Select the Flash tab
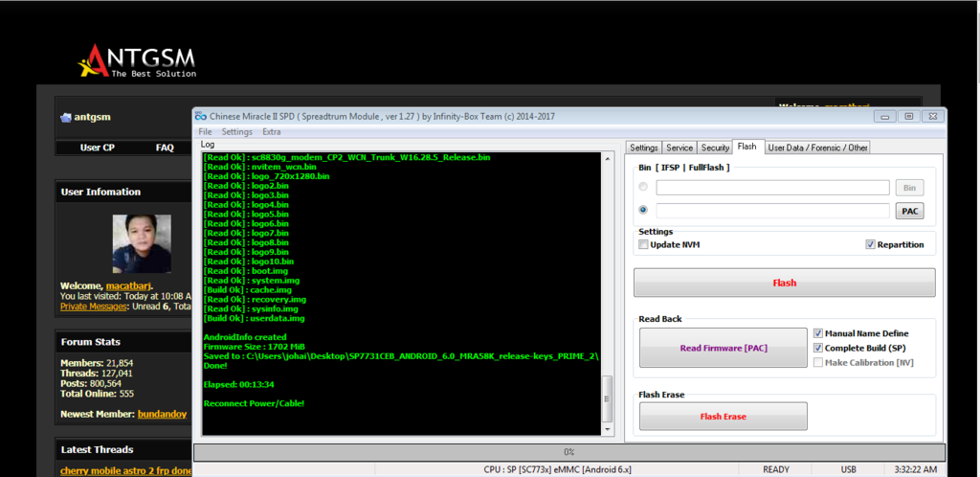Image resolution: width=980 pixels, height=477 pixels. pyautogui.click(x=746, y=147)
